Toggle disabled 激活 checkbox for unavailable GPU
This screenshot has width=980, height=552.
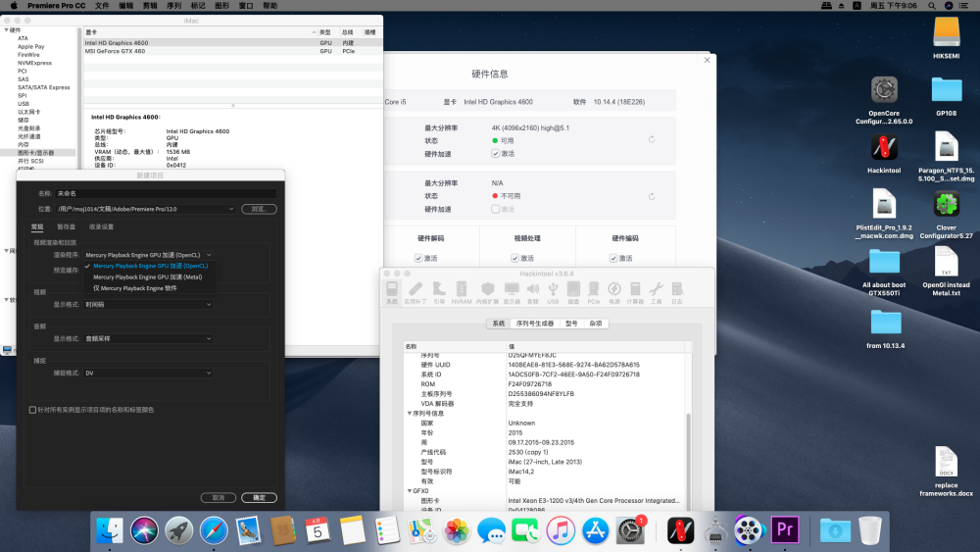pos(496,210)
